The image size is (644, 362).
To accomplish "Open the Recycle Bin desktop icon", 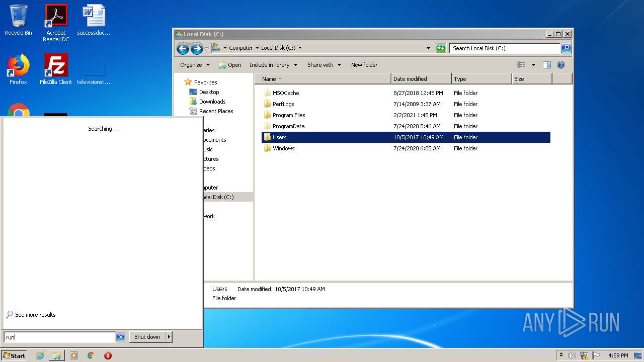I will coord(18,21).
